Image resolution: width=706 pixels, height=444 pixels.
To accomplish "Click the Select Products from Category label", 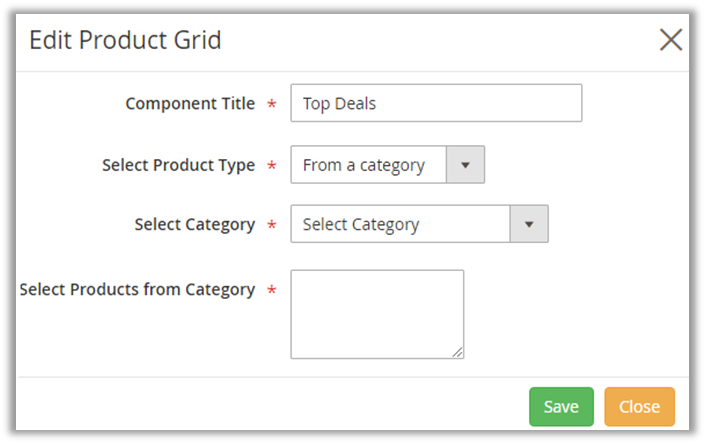I will coord(137,290).
